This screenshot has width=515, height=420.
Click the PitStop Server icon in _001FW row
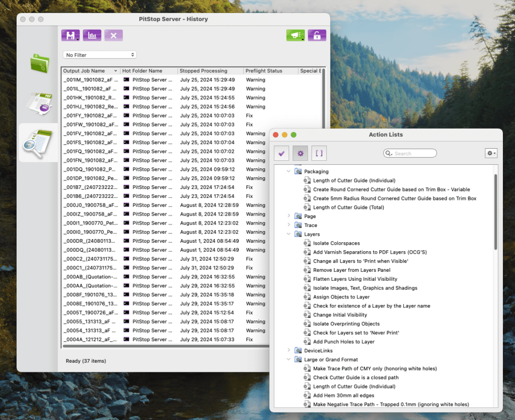pos(126,125)
